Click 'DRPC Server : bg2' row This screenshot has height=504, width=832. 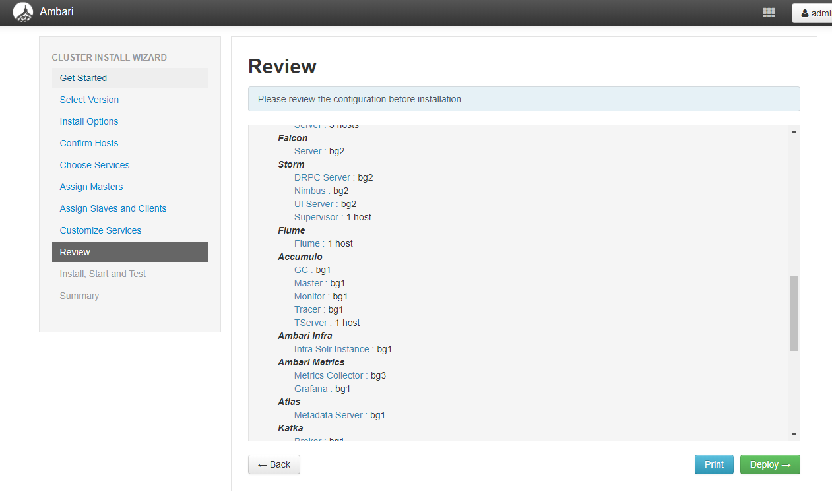(x=334, y=177)
